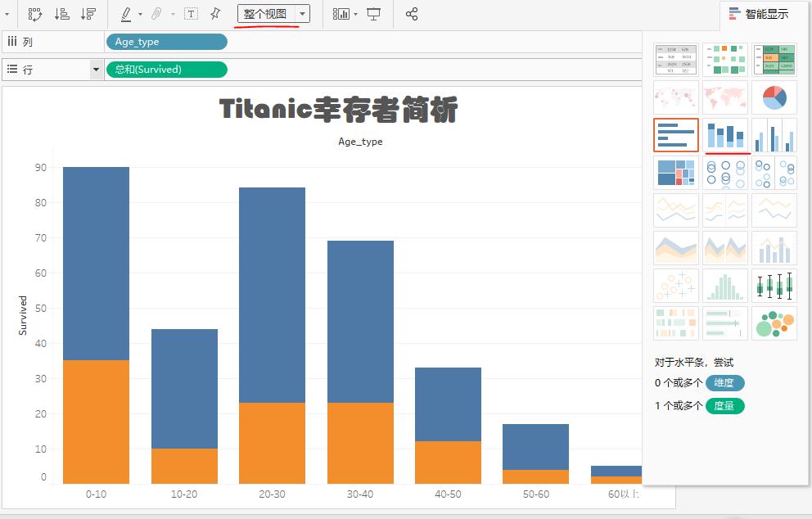Choose filled map chart type
This screenshot has height=519, width=812.
tap(725, 97)
